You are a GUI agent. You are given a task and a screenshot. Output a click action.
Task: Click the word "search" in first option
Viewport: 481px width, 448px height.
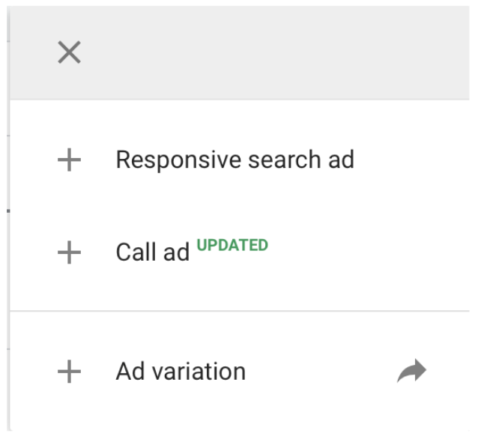(x=285, y=160)
